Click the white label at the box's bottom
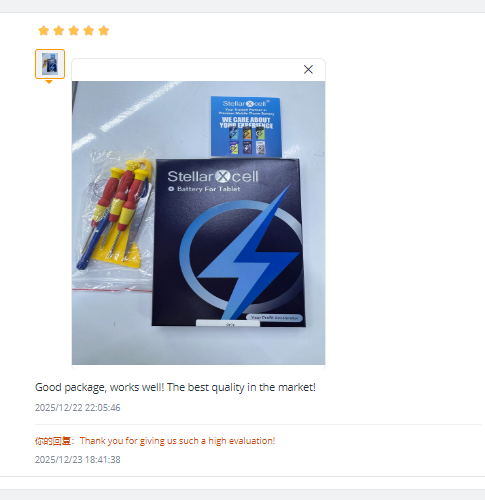The width and height of the screenshot is (485, 500). (228, 323)
